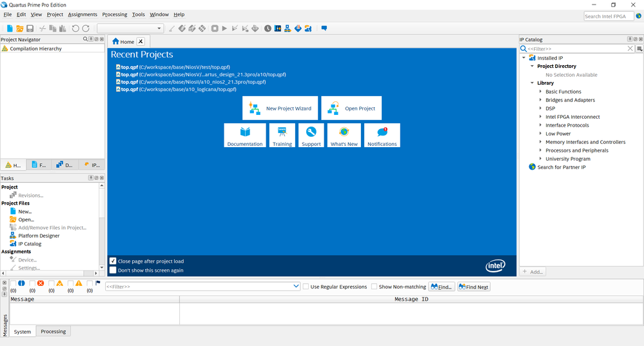
Task: Click the Find... button in Messages
Action: [442, 287]
